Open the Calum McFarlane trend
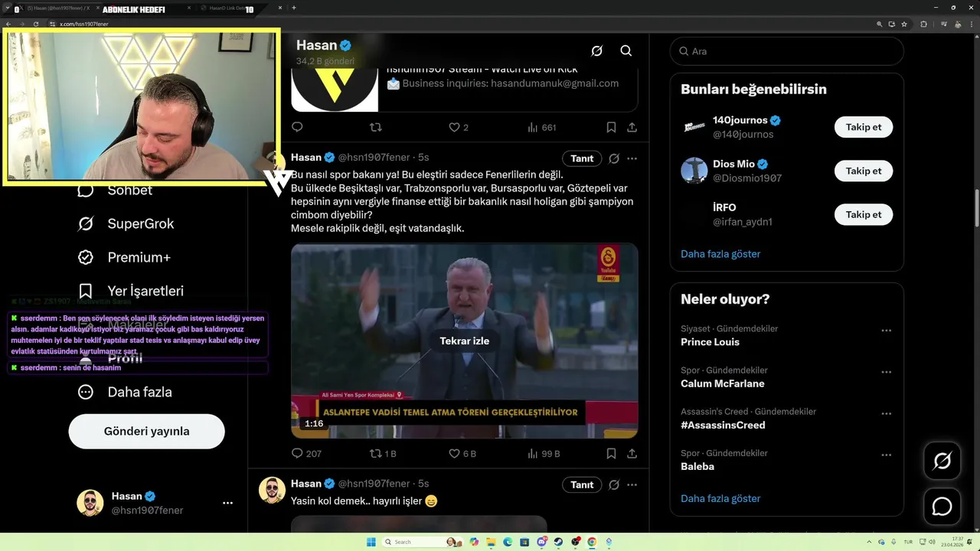Image resolution: width=980 pixels, height=551 pixels. coord(722,383)
